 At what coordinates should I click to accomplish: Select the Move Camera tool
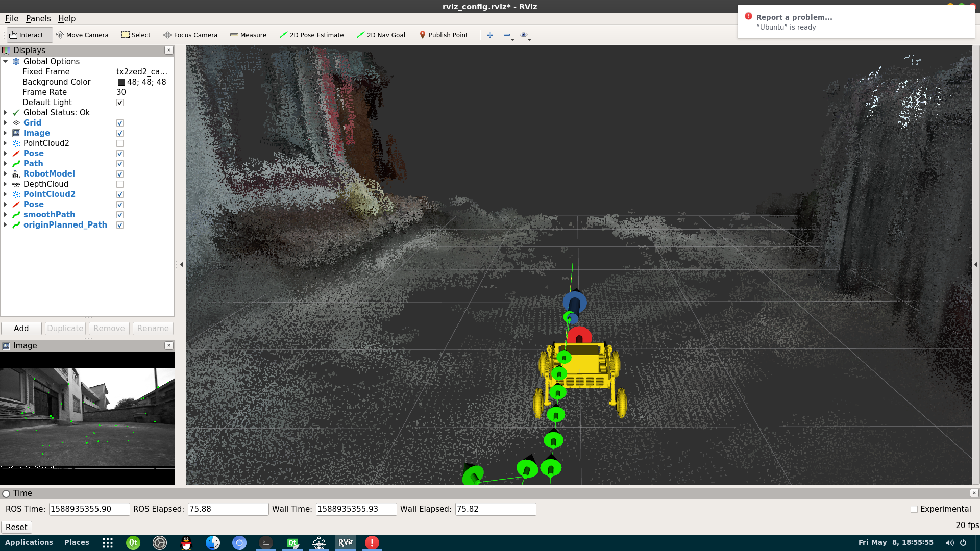pos(82,35)
